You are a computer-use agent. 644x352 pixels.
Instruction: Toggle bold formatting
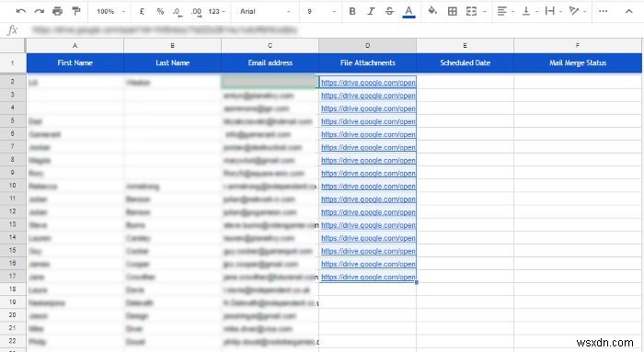(352, 11)
